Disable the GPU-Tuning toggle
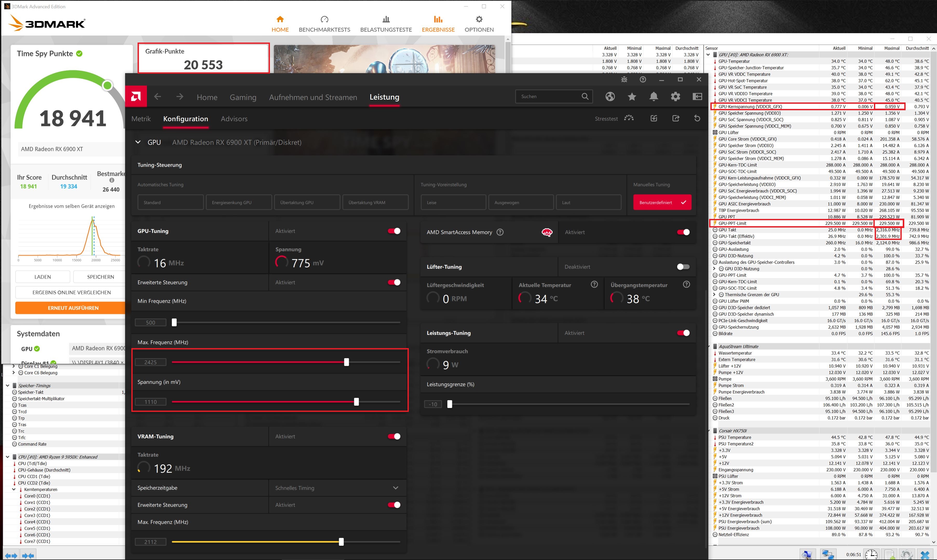Image resolution: width=937 pixels, height=560 pixels. pyautogui.click(x=394, y=231)
